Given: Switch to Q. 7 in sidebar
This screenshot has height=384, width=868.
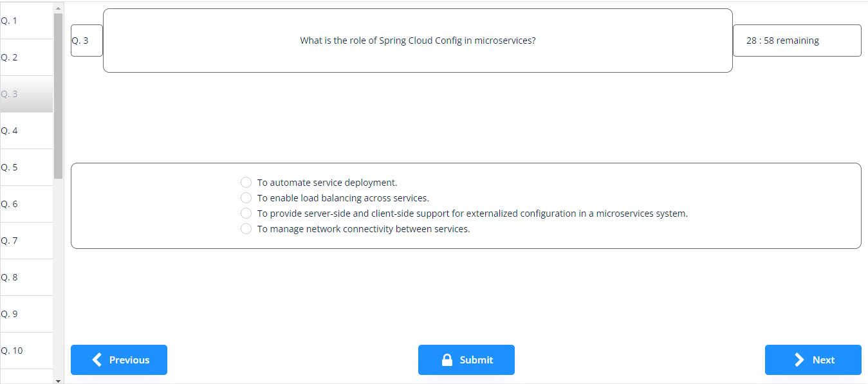Looking at the screenshot, I should 26,241.
